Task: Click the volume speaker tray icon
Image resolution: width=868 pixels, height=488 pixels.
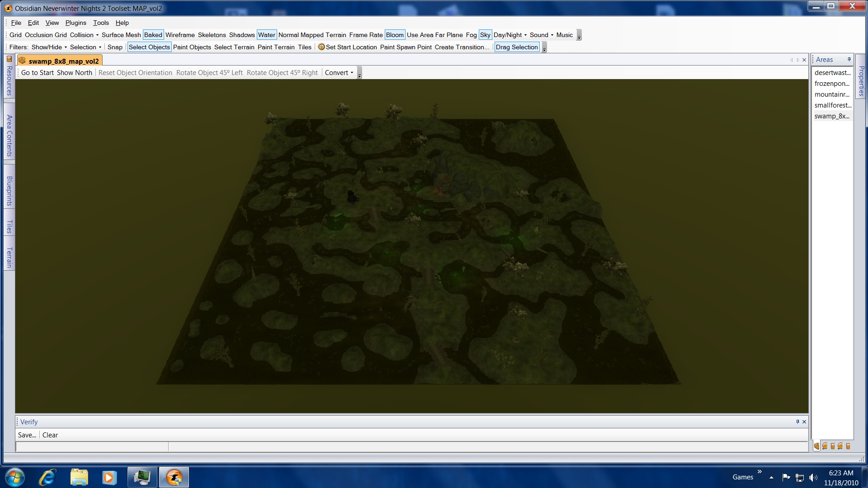Action: click(x=813, y=477)
